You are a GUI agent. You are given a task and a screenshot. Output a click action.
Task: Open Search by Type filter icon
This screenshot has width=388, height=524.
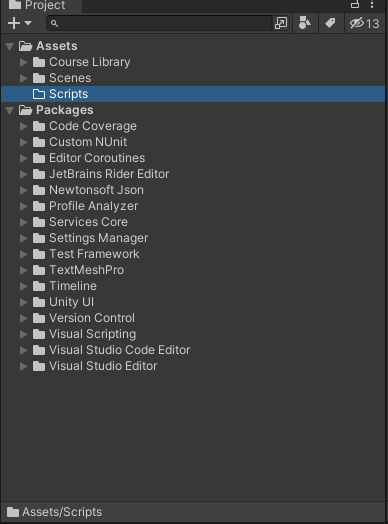(x=305, y=23)
